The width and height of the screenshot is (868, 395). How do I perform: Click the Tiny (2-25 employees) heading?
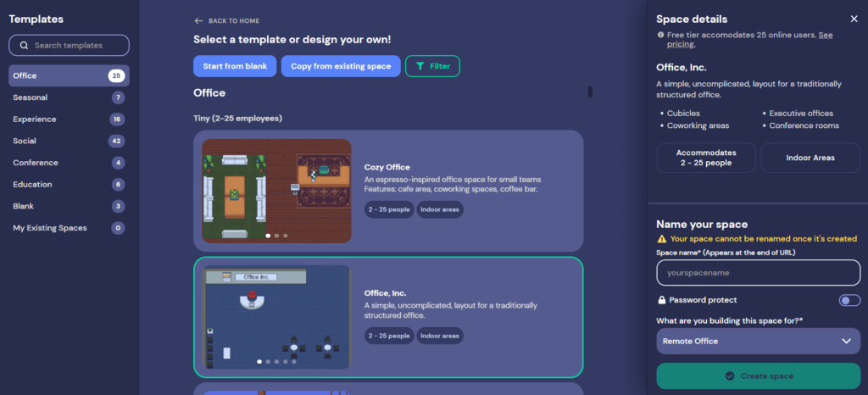coord(237,119)
